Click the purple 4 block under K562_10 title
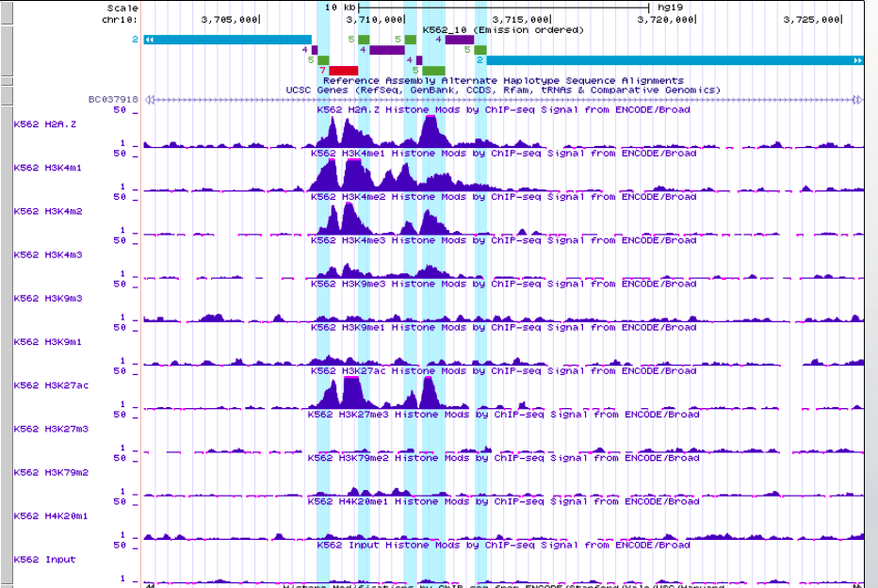Screen dimensions: 878x588 (460, 40)
